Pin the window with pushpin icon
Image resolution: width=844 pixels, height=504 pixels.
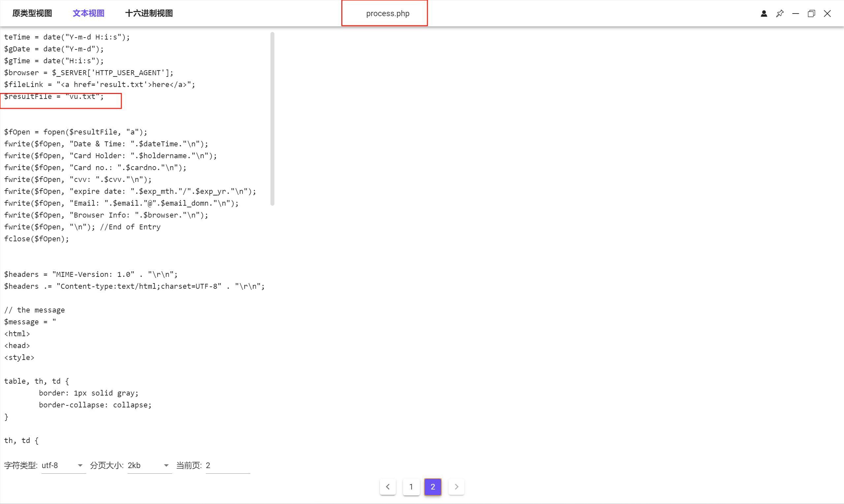tap(780, 14)
